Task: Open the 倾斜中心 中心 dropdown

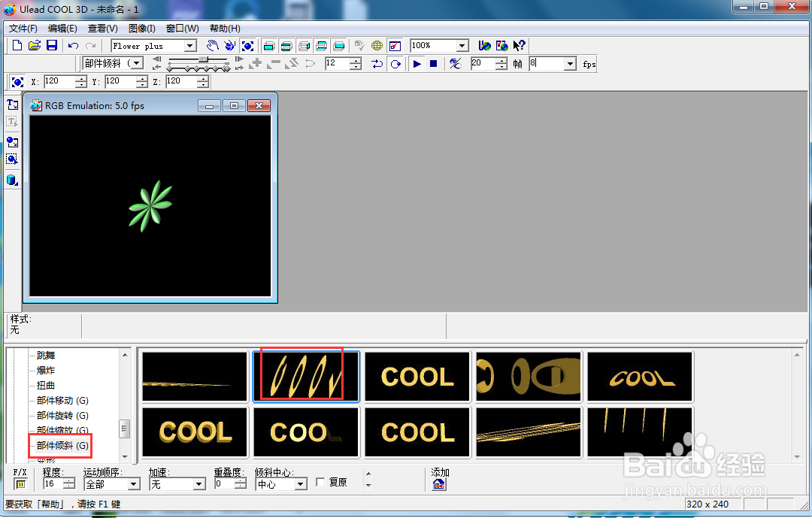Action: pyautogui.click(x=300, y=484)
